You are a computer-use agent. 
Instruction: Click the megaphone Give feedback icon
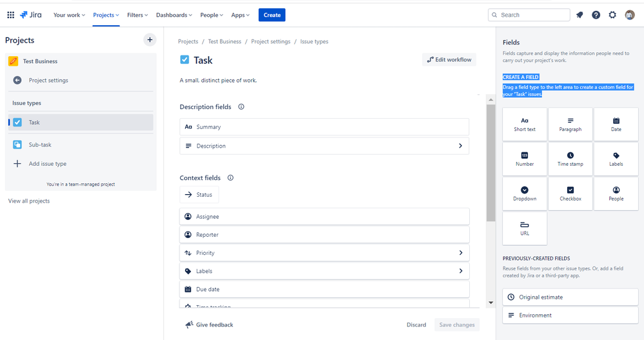[189, 325]
